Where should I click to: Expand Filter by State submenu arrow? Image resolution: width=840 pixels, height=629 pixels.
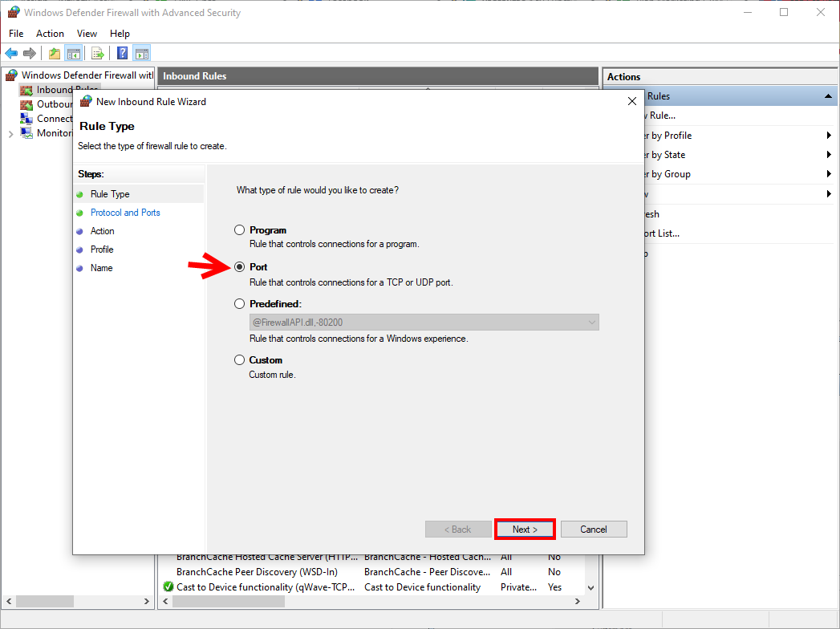pyautogui.click(x=829, y=155)
